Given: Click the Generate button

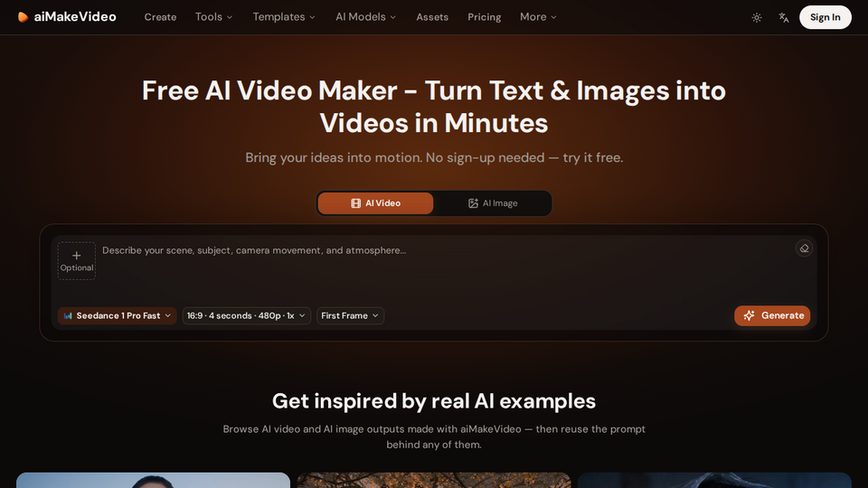Looking at the screenshot, I should coord(772,315).
